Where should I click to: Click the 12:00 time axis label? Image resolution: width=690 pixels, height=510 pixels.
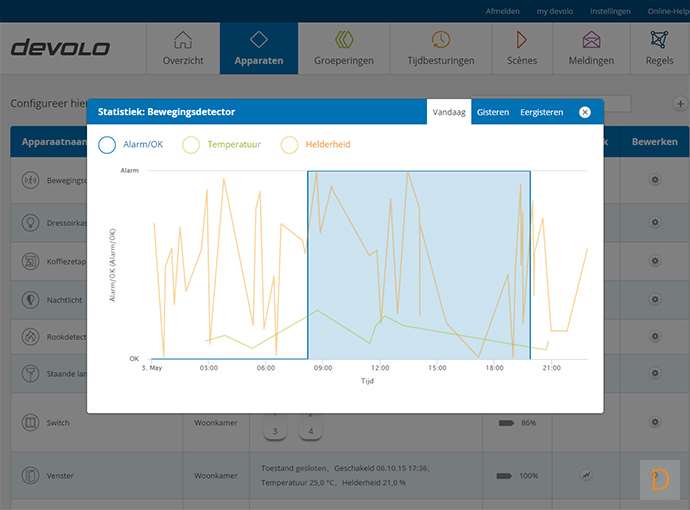[380, 368]
